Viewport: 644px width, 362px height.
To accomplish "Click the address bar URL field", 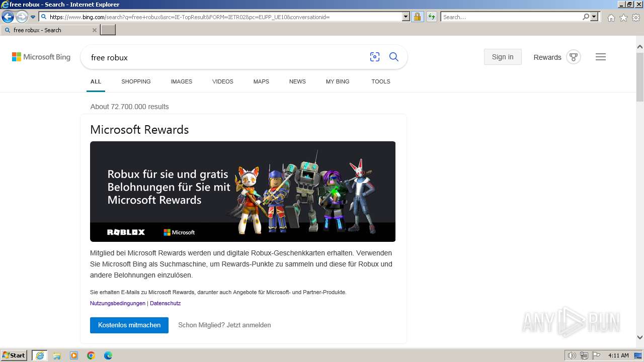I will tap(220, 17).
